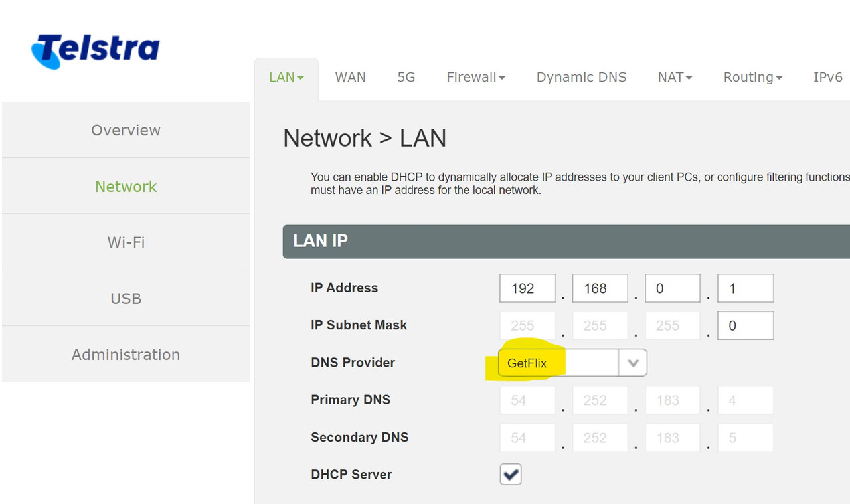The image size is (850, 504).
Task: Uncheck the DHCP Server checkbox
Action: click(511, 475)
